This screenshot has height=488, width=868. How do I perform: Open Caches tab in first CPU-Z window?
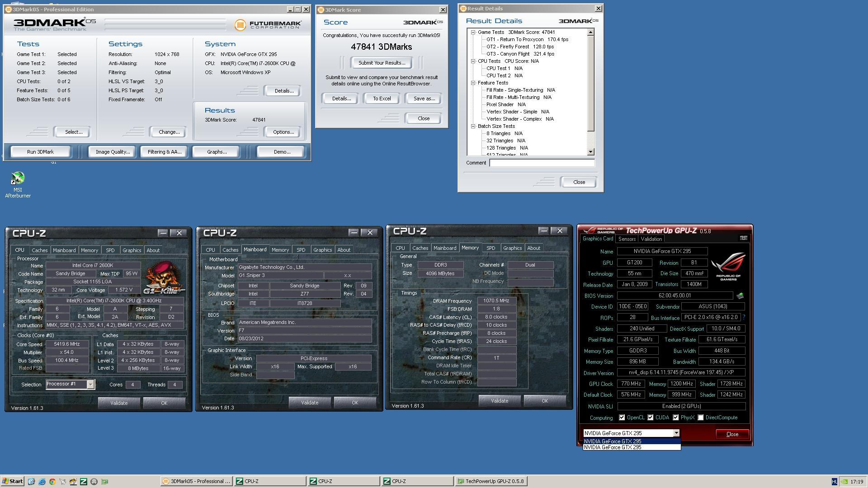[39, 250]
